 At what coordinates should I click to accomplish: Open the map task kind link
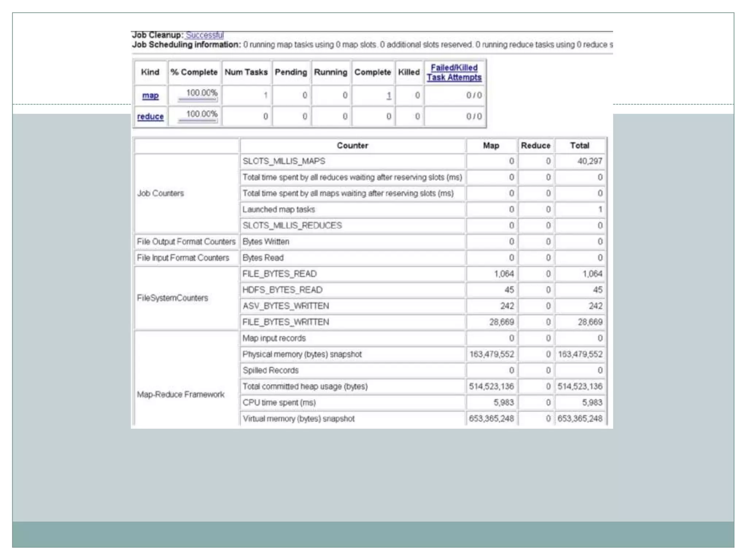coord(150,96)
